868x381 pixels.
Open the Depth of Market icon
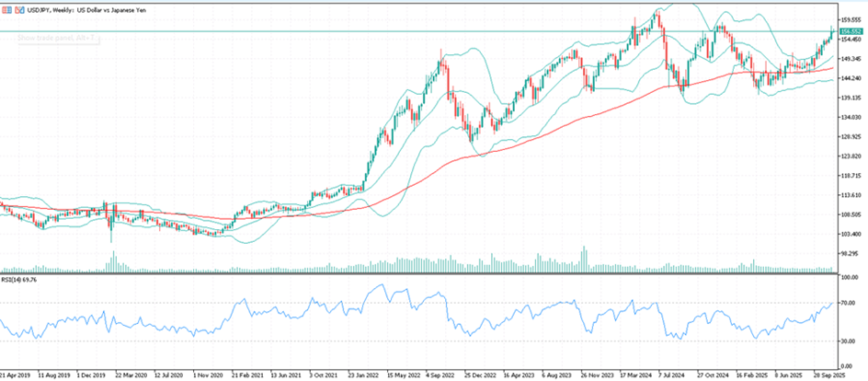[6, 10]
